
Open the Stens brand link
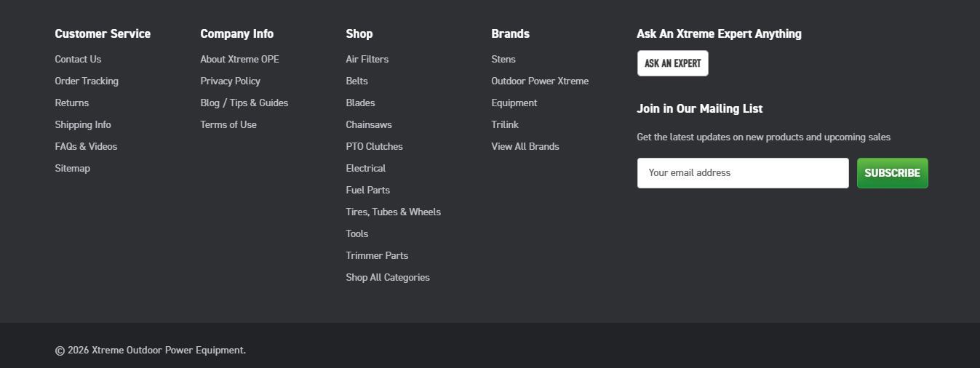pos(503,60)
